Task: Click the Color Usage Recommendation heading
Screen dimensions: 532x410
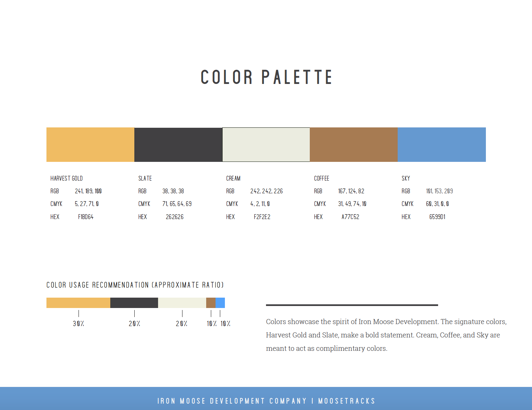Action: (x=135, y=285)
